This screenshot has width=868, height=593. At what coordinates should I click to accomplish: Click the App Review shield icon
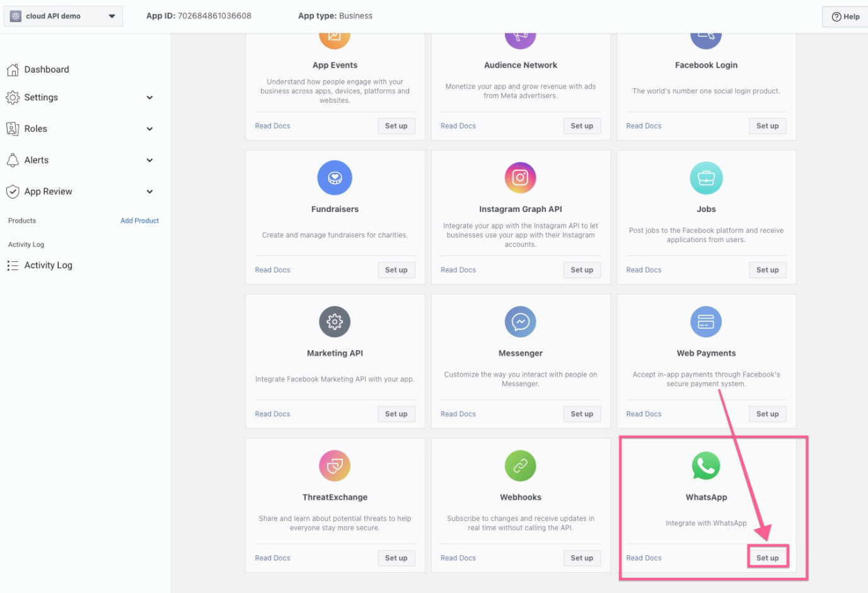tap(13, 191)
